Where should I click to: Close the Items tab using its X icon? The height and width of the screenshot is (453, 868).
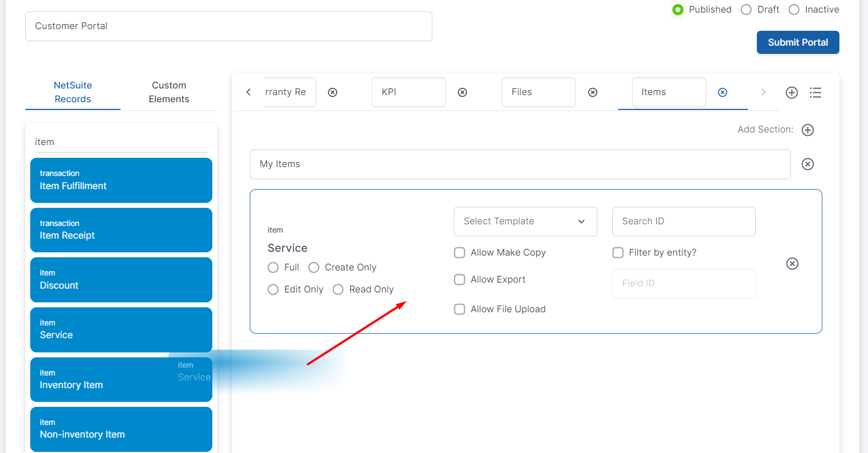pos(722,92)
